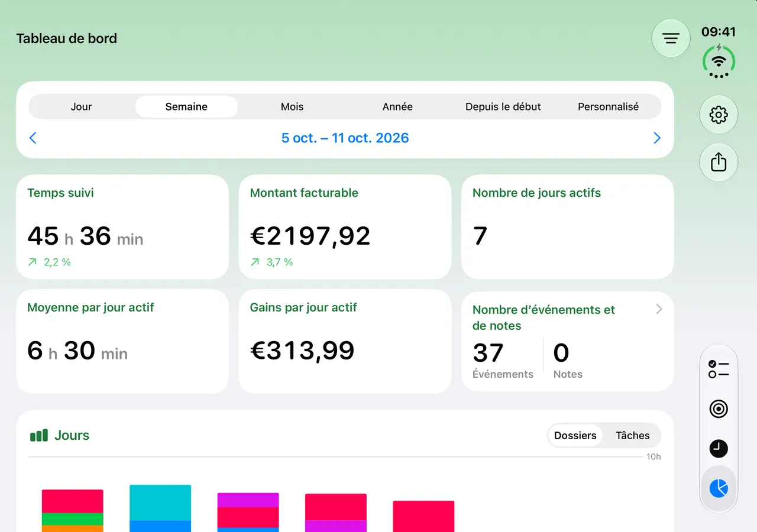Tap the Wi-Fi battery status indicator
This screenshot has width=757, height=532.
(x=719, y=61)
